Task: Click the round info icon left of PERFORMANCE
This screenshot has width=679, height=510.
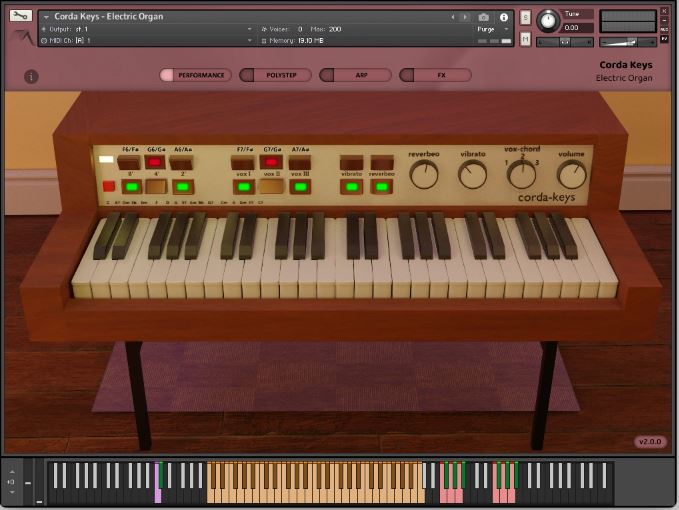Action: click(31, 77)
